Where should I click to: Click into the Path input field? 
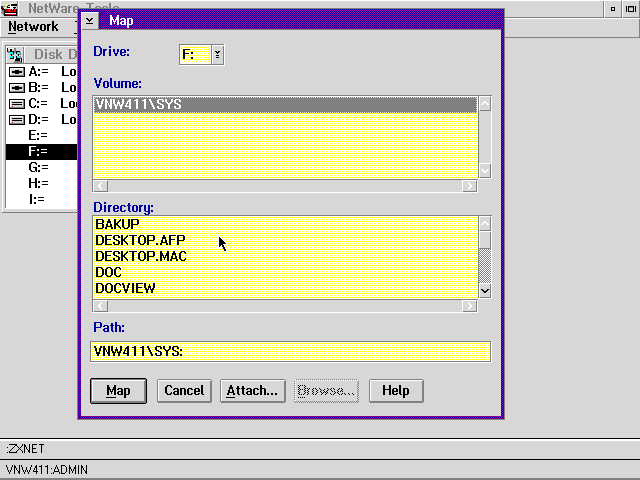coord(291,351)
